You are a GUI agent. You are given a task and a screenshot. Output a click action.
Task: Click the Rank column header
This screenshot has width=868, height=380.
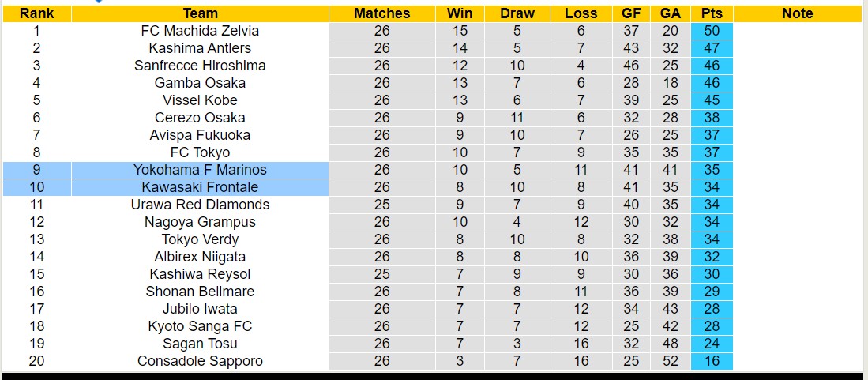(x=36, y=13)
